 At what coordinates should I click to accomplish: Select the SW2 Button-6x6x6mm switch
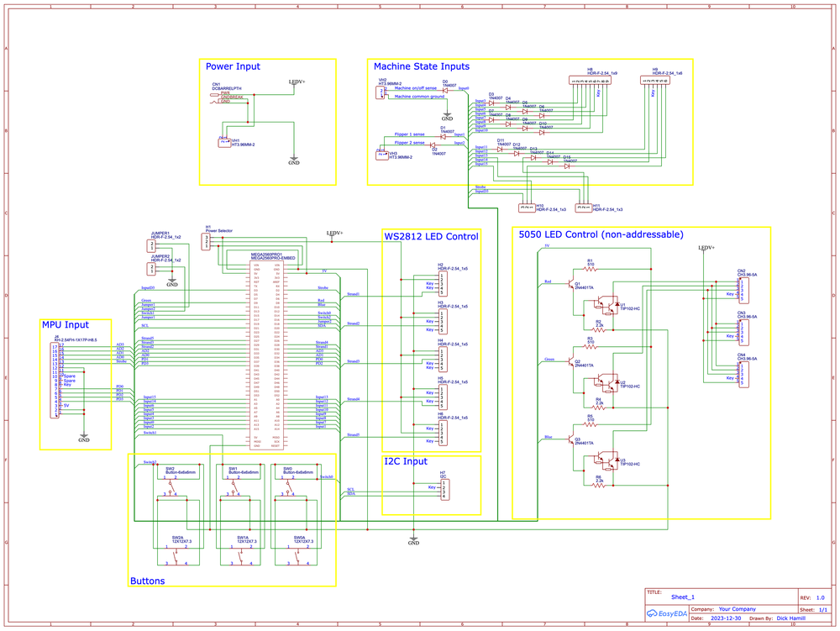pyautogui.click(x=171, y=486)
